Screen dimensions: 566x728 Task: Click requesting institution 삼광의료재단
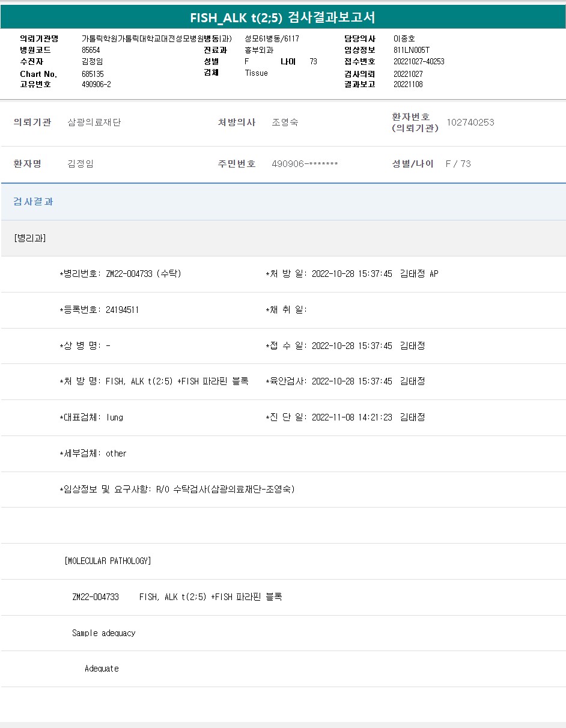click(94, 123)
